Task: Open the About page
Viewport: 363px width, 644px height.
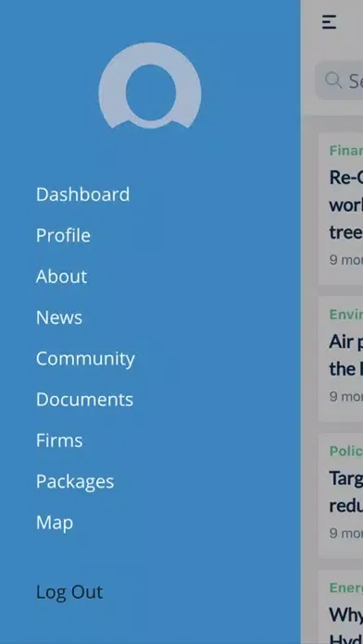Action: pos(61,277)
